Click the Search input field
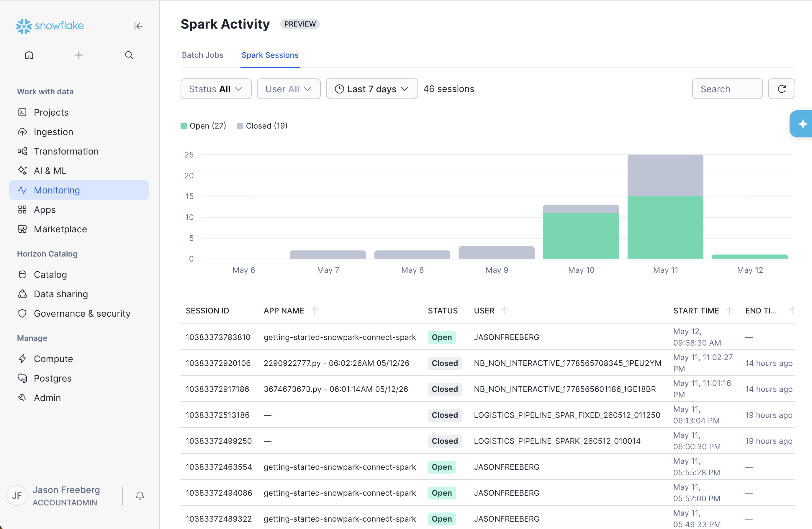This screenshot has height=529, width=812. [727, 89]
